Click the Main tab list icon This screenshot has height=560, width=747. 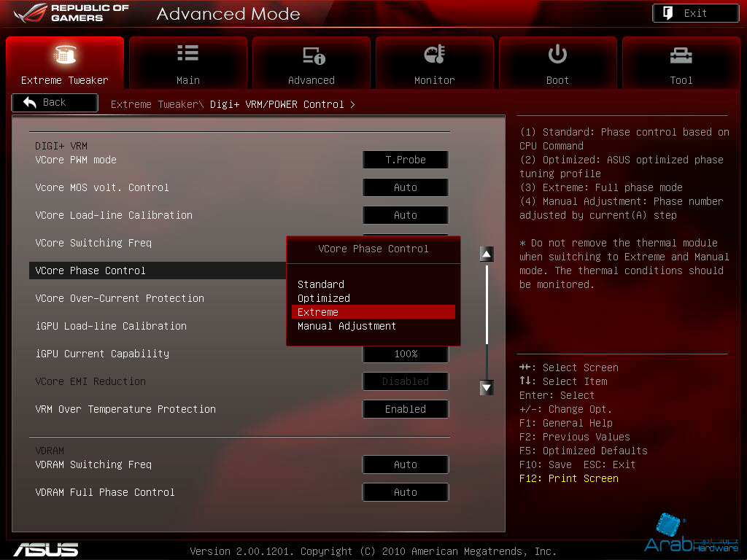188,52
